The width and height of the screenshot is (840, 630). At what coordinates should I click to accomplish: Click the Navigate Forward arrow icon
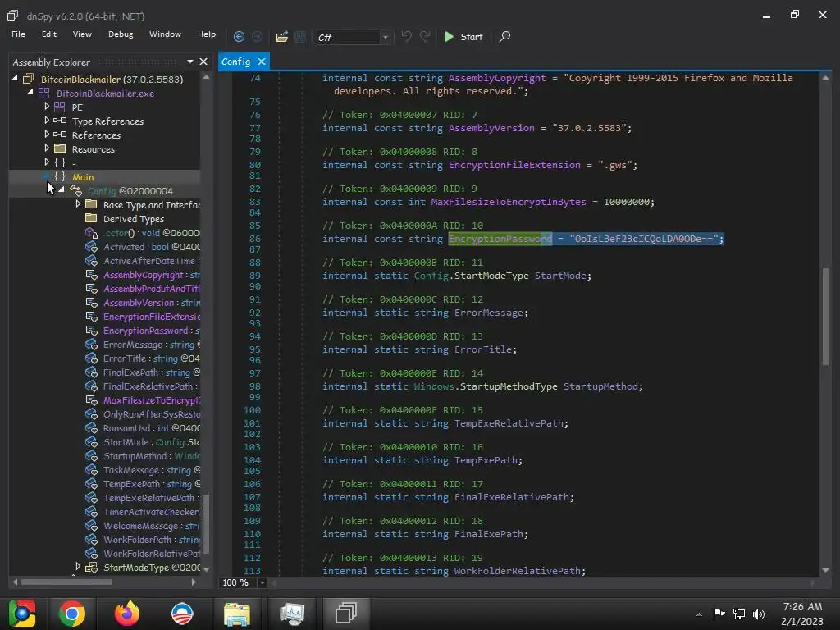tap(257, 36)
